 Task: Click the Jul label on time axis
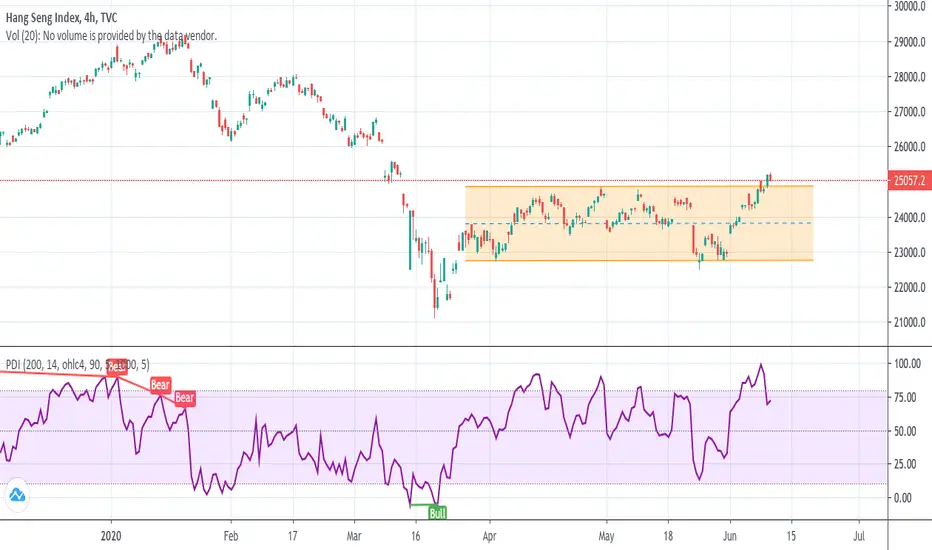click(858, 536)
